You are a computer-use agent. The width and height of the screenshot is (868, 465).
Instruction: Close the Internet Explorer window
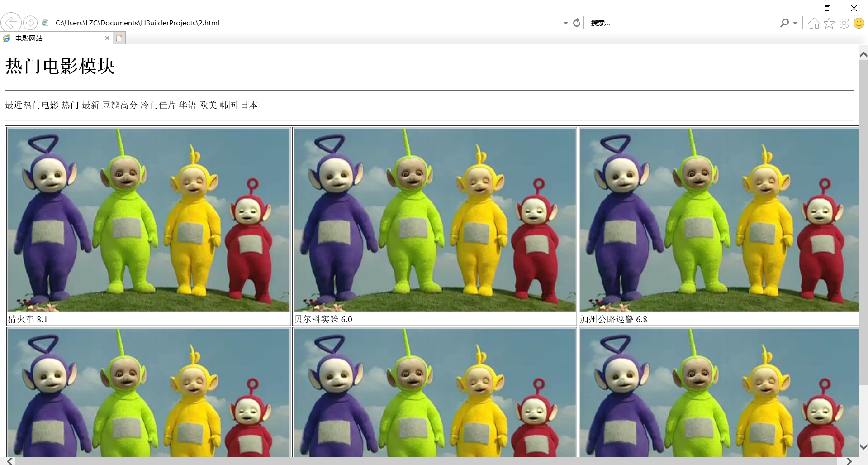coord(854,8)
